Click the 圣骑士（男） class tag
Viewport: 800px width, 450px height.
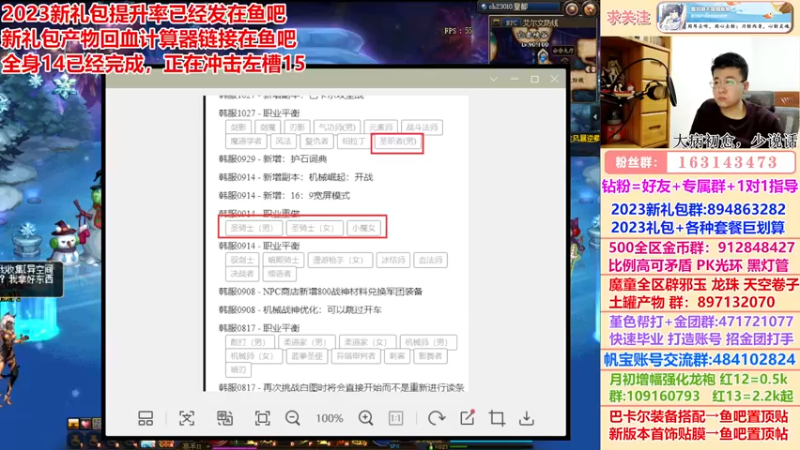[253, 228]
